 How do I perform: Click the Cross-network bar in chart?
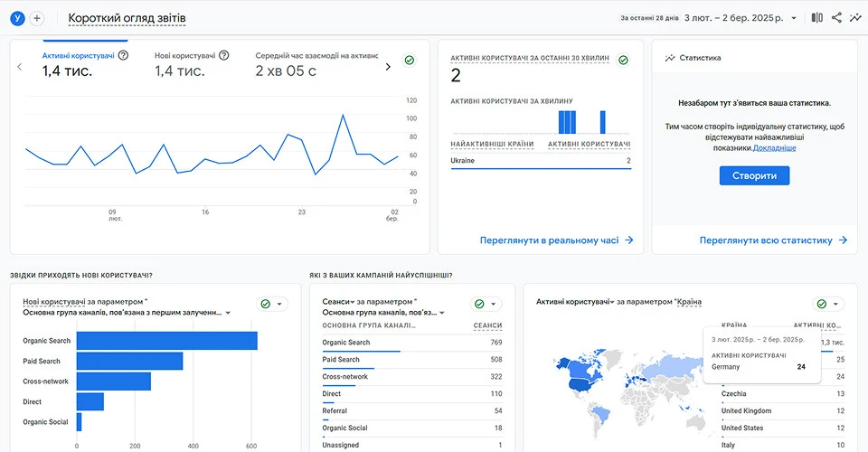click(114, 381)
